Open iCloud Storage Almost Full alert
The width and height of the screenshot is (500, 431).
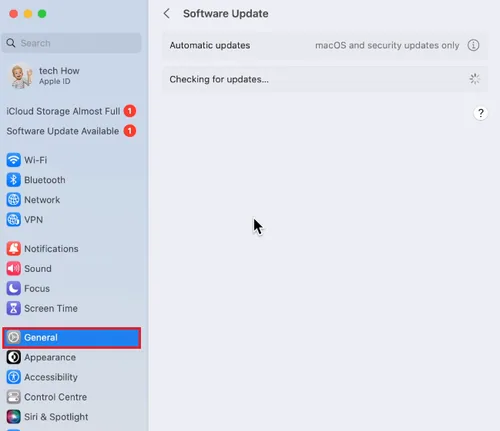pyautogui.click(x=71, y=111)
